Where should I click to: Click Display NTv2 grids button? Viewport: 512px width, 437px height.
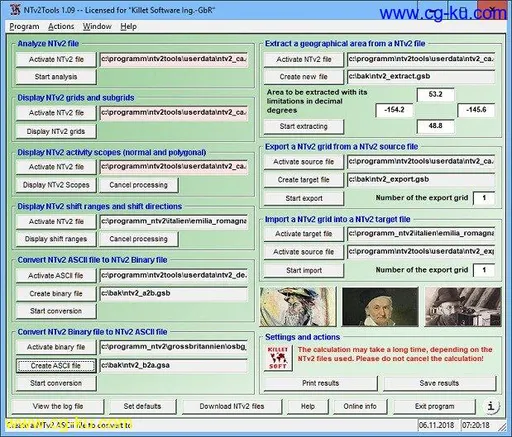56,131
